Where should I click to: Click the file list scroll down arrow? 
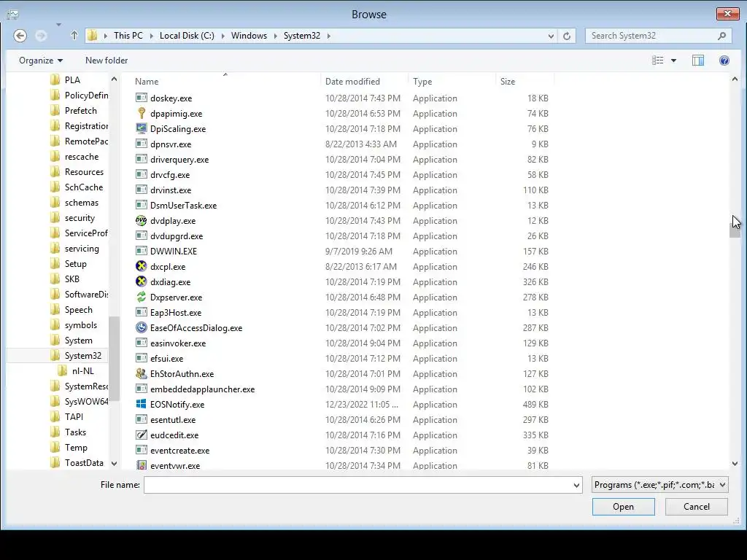[735, 463]
